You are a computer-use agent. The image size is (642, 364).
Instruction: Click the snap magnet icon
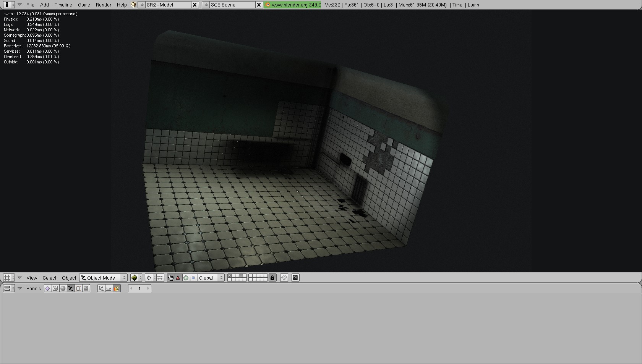pos(284,278)
